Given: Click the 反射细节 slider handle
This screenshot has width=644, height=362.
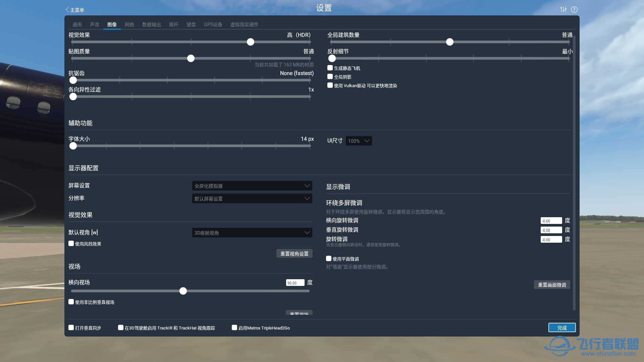Looking at the screenshot, I should click(x=332, y=58).
